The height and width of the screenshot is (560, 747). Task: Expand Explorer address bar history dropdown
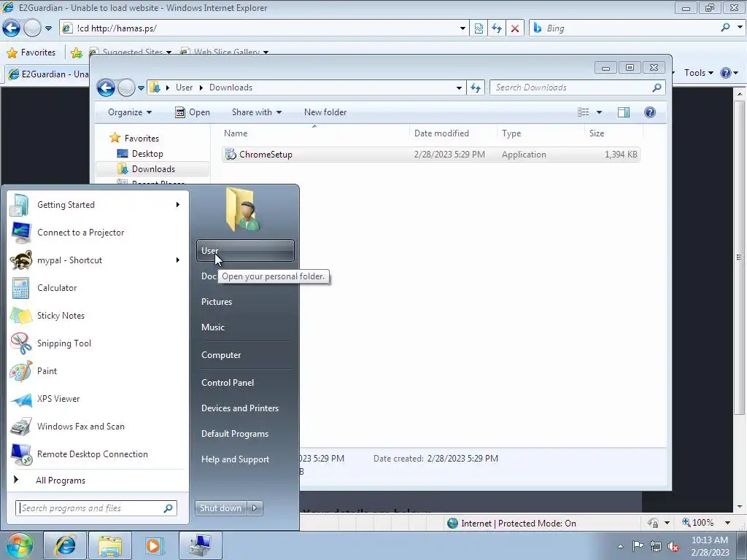(459, 87)
